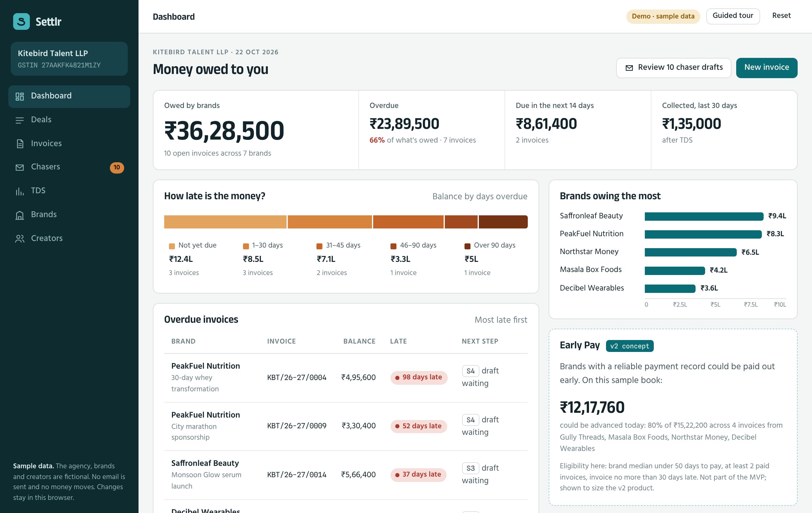
Task: Click invoice number KBT/26-27/0009
Action: click(297, 426)
